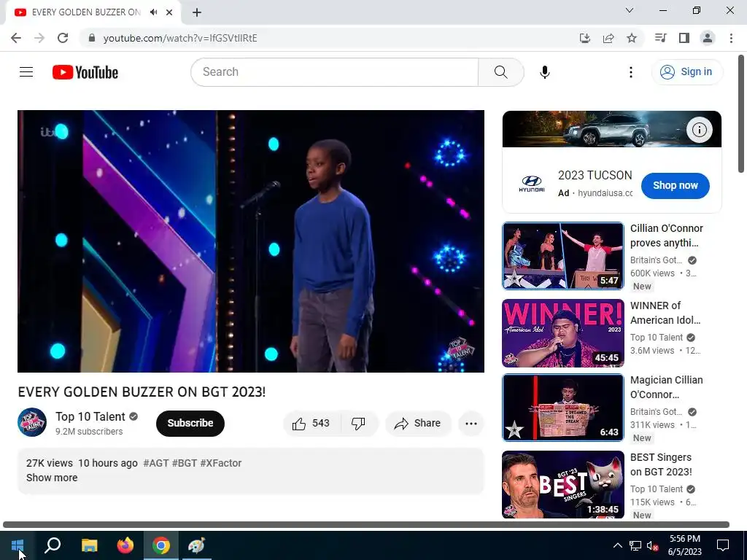Open YouTube settings three-dot menu

(631, 72)
